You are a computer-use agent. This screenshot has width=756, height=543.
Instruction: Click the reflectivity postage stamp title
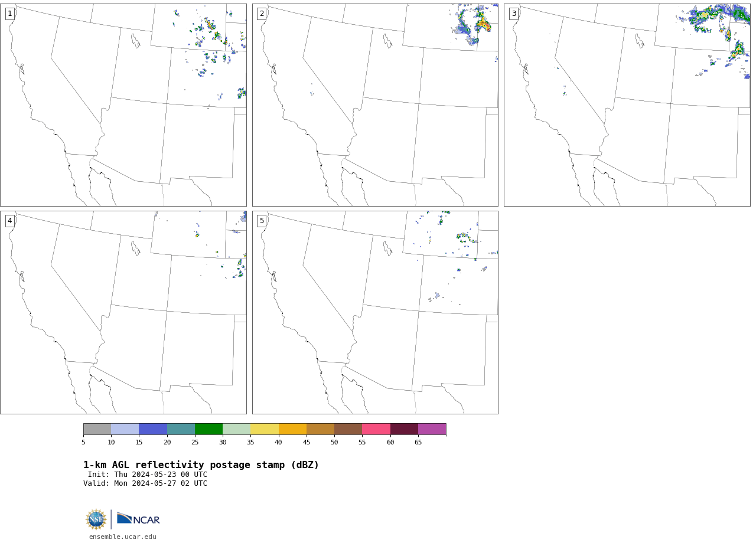tap(201, 465)
